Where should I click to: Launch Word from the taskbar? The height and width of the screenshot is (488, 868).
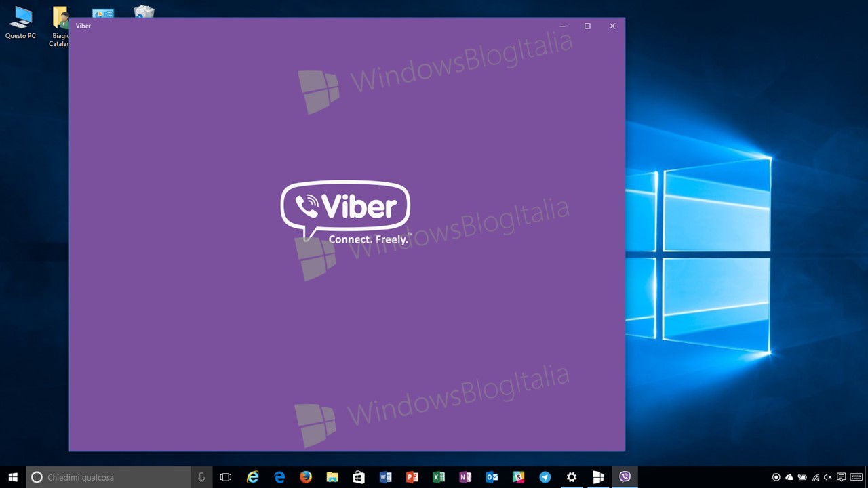pos(385,477)
